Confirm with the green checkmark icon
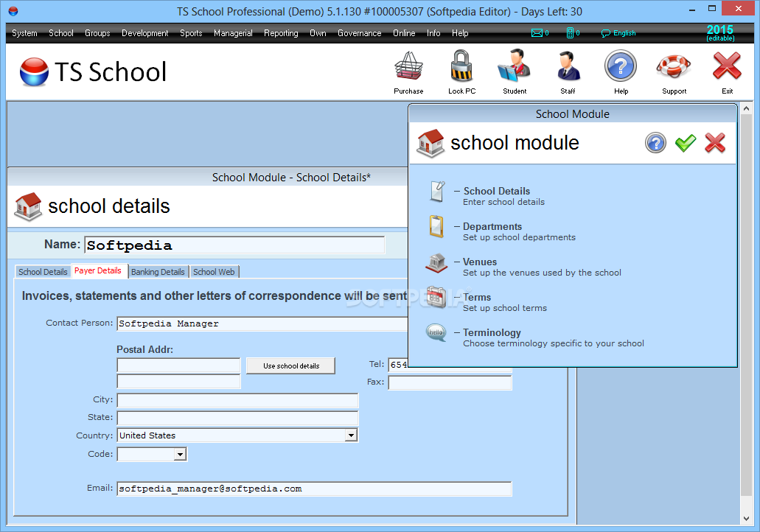The height and width of the screenshot is (532, 760). tap(686, 144)
